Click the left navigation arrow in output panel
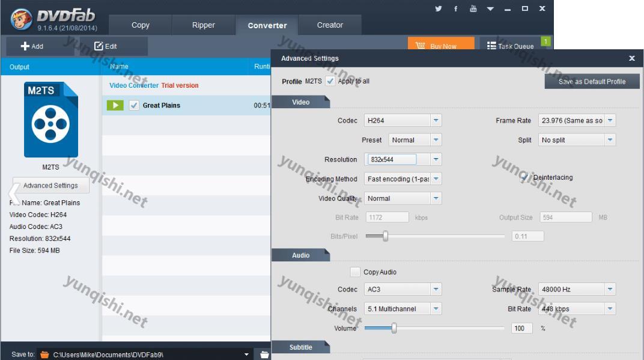Image resolution: width=644 pixels, height=360 pixels. [14, 194]
